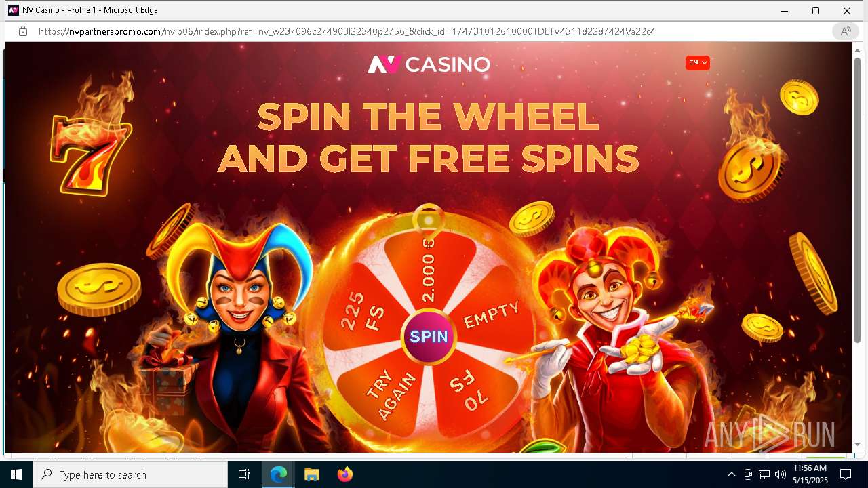This screenshot has width=868, height=488.
Task: Open the Windows Start menu
Action: (16, 474)
